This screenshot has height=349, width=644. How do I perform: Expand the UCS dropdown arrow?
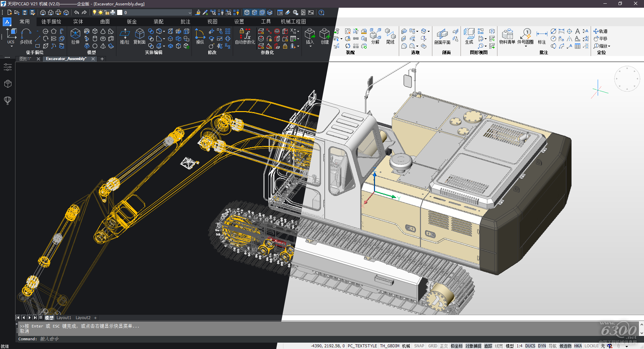(11, 46)
